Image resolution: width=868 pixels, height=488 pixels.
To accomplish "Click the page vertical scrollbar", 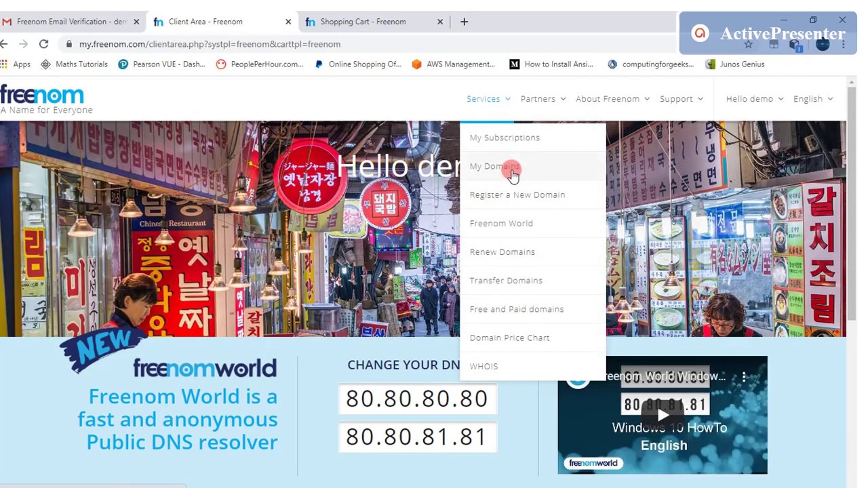I will click(x=851, y=203).
